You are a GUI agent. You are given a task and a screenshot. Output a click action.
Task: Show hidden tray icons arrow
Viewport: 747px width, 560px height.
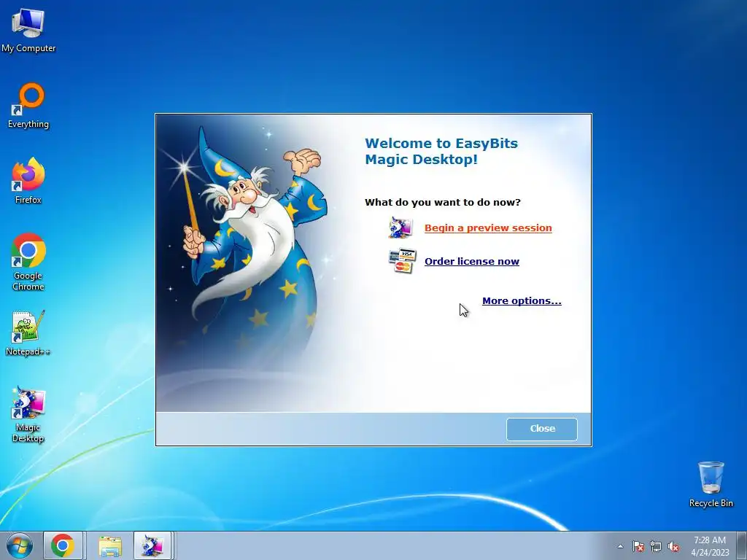[620, 546]
